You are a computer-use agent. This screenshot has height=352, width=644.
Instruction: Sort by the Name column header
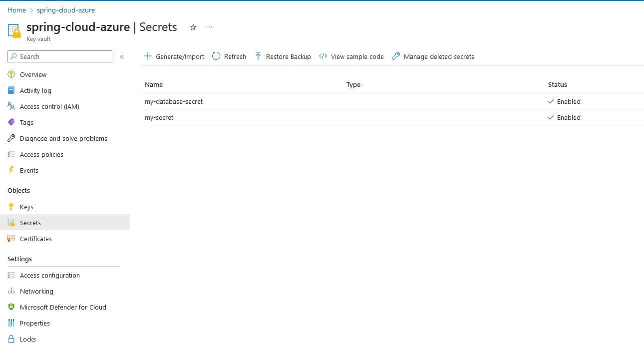(x=154, y=84)
